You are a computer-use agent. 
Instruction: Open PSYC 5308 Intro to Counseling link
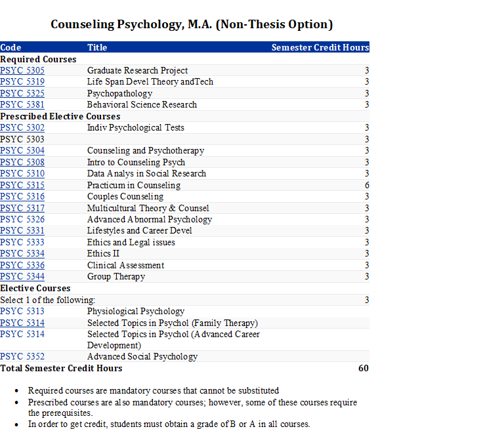[x=22, y=162]
